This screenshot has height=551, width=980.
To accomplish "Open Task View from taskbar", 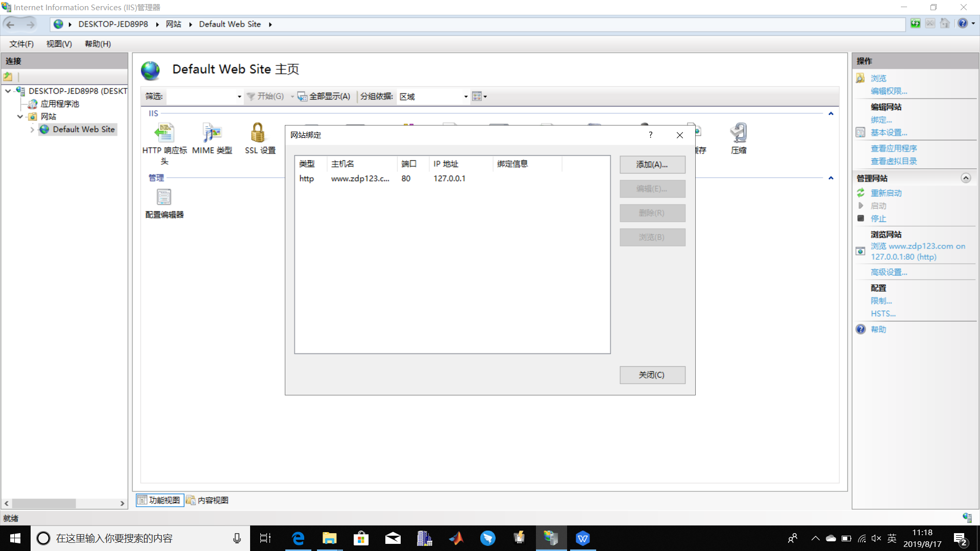I will (x=265, y=538).
